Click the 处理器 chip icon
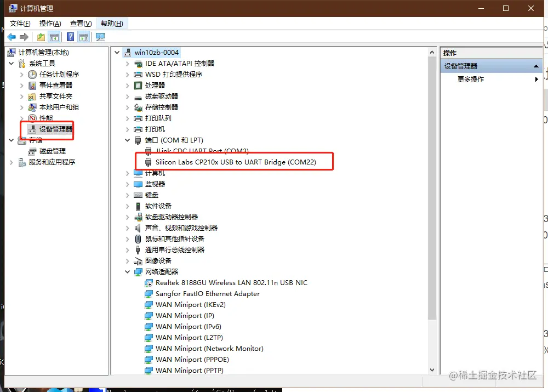The width and height of the screenshot is (548, 392). coord(138,86)
